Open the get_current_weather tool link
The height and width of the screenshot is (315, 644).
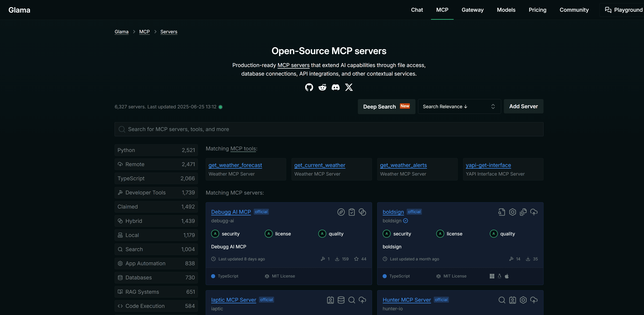(x=320, y=165)
